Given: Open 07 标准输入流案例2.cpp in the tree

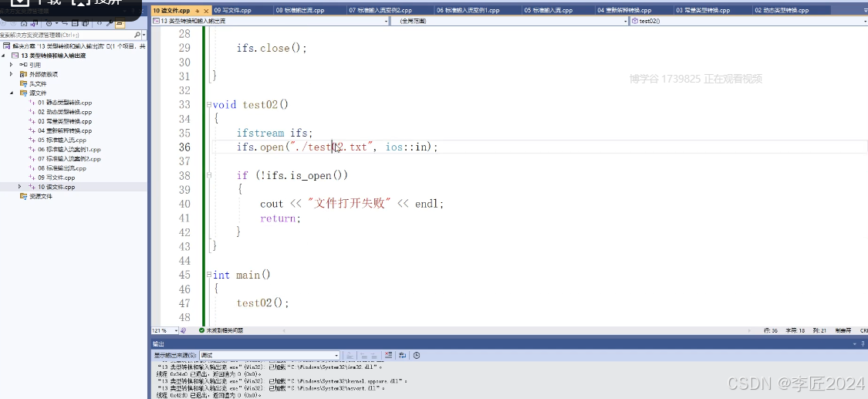Looking at the screenshot, I should tap(69, 159).
